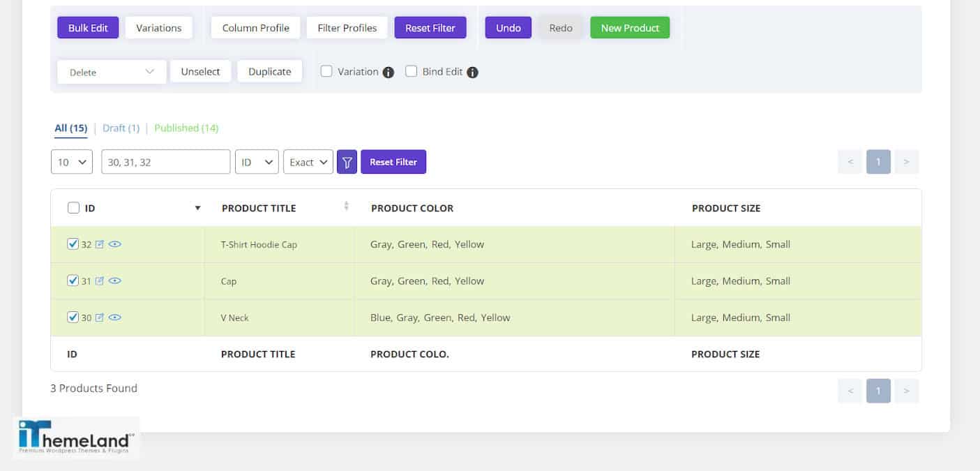Open the Delete action dropdown
980x471 pixels.
coord(112,72)
